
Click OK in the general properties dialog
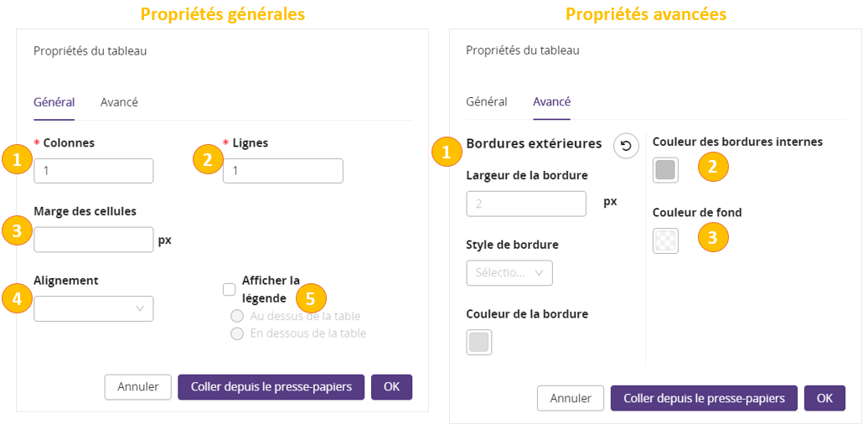tap(391, 387)
